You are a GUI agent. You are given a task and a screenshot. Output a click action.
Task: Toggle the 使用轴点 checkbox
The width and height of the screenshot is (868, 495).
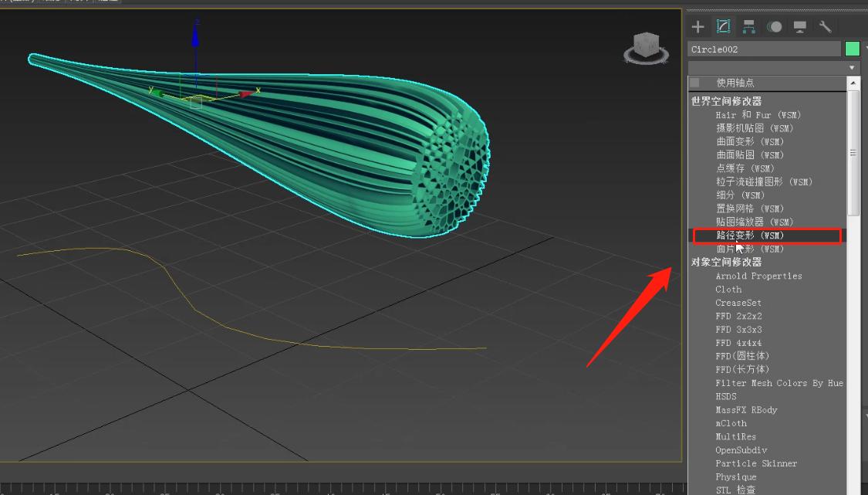(x=695, y=83)
